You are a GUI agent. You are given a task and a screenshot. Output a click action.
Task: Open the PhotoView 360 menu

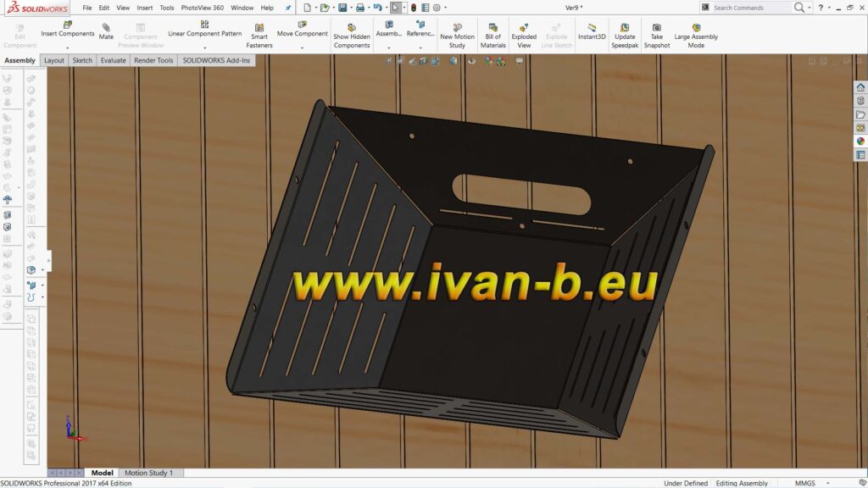(202, 8)
